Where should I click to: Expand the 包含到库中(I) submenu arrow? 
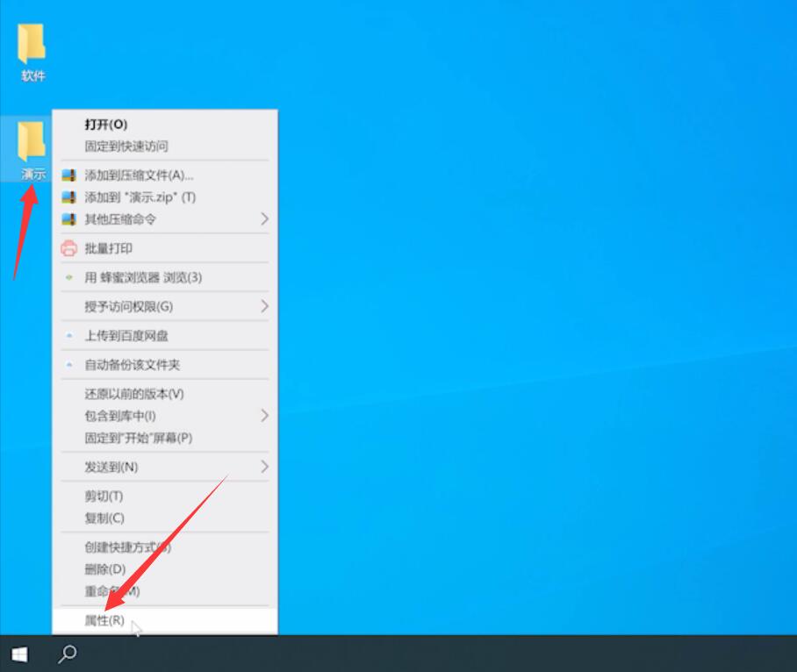coord(264,416)
